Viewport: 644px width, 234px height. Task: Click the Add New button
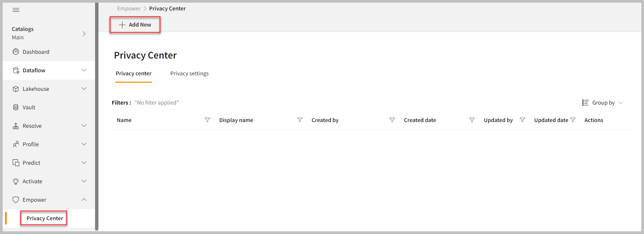pyautogui.click(x=135, y=25)
